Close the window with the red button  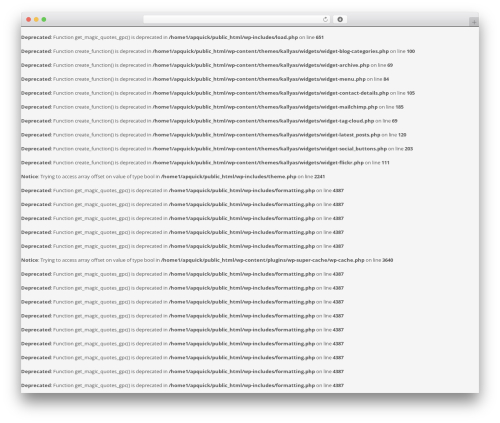[29, 19]
